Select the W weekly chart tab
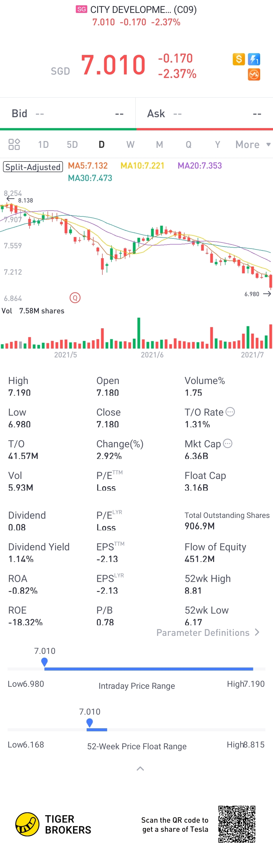This screenshot has height=868, width=273. click(x=130, y=145)
